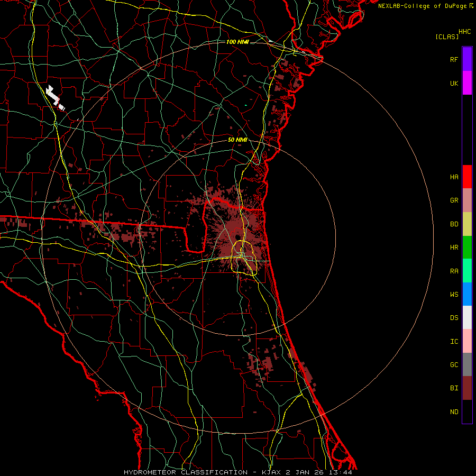Click the BD legend label

tap(454, 224)
